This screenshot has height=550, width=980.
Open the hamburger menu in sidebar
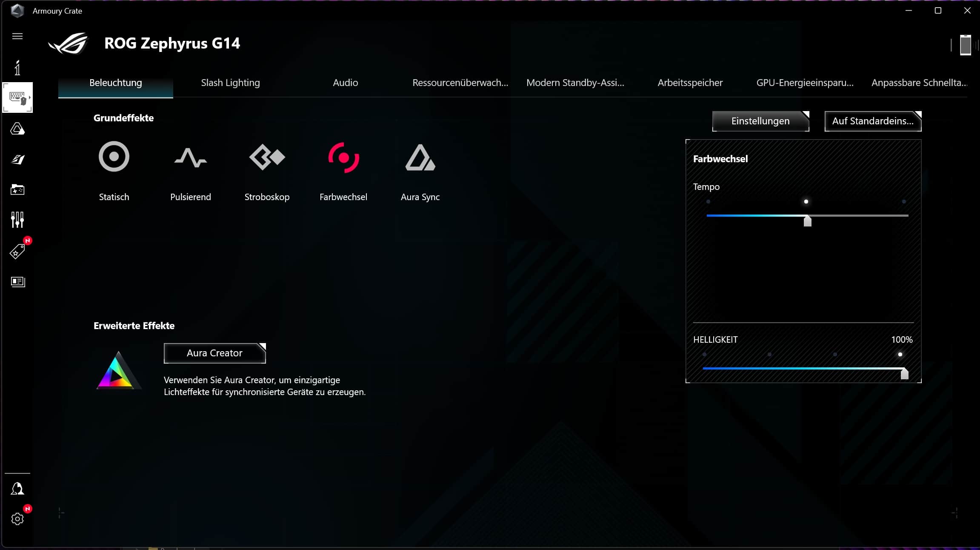pyautogui.click(x=17, y=36)
